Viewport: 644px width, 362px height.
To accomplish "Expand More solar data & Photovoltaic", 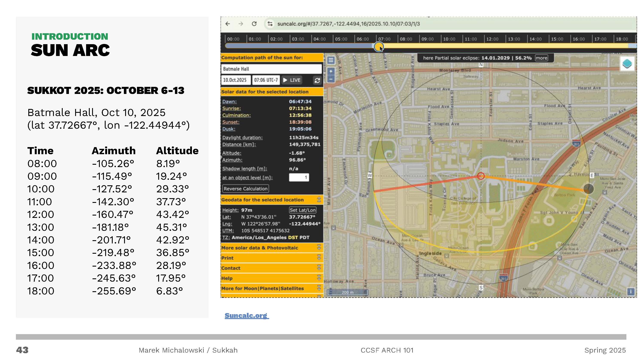I will 319,247.
